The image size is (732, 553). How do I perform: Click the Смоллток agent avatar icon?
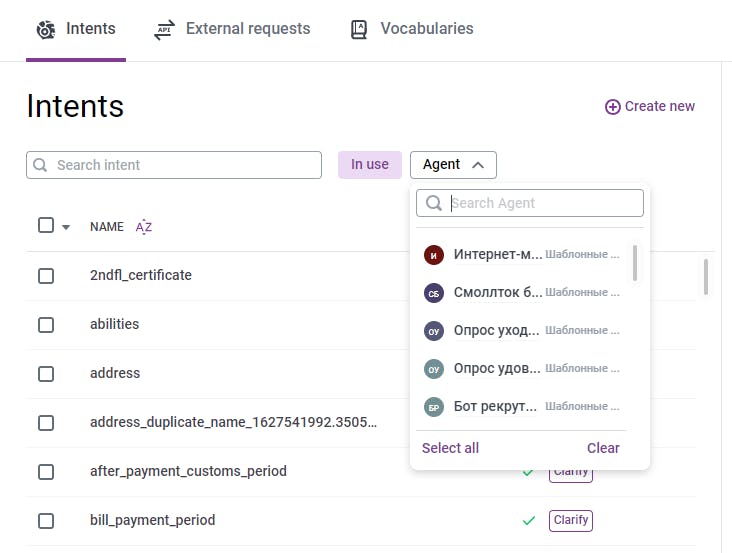coord(433,293)
